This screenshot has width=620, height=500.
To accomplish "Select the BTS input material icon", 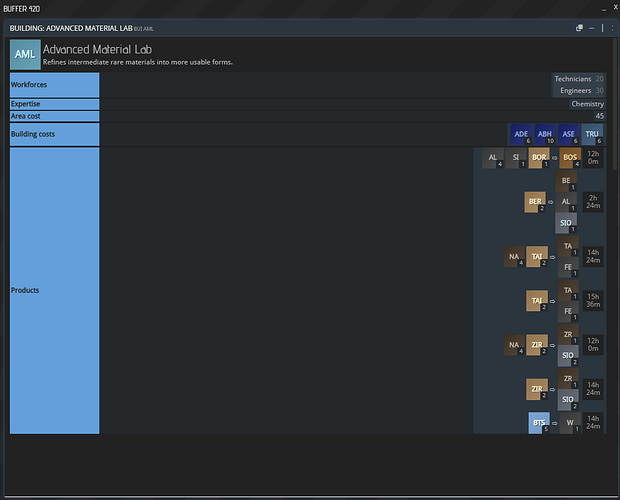I will (x=539, y=423).
